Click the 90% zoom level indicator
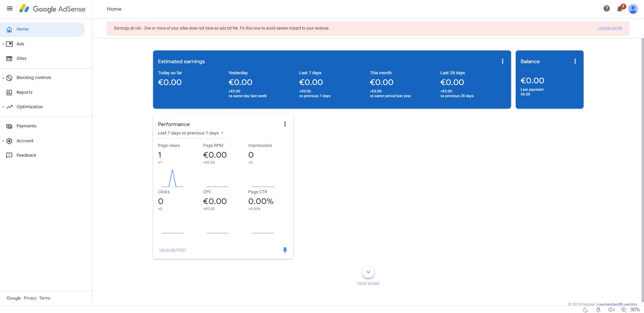 tap(635, 310)
